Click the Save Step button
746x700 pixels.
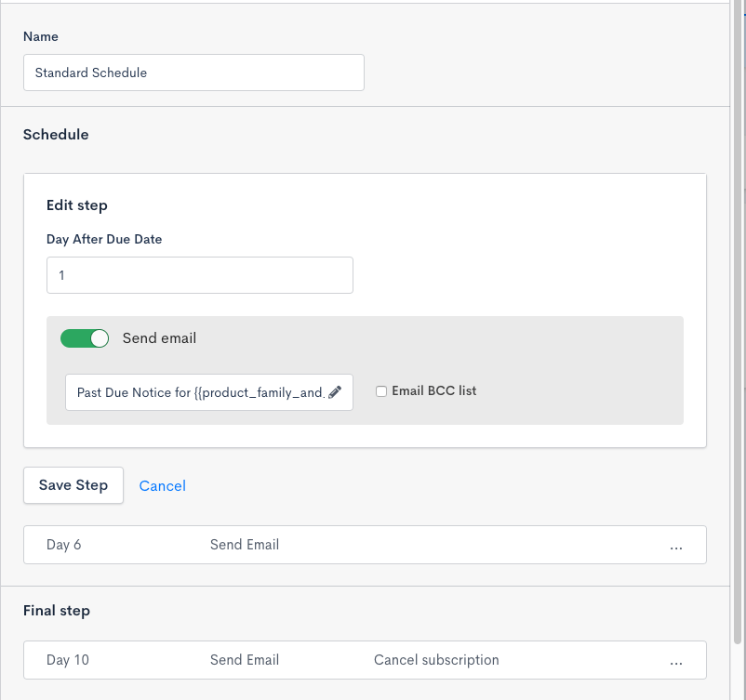coord(73,485)
